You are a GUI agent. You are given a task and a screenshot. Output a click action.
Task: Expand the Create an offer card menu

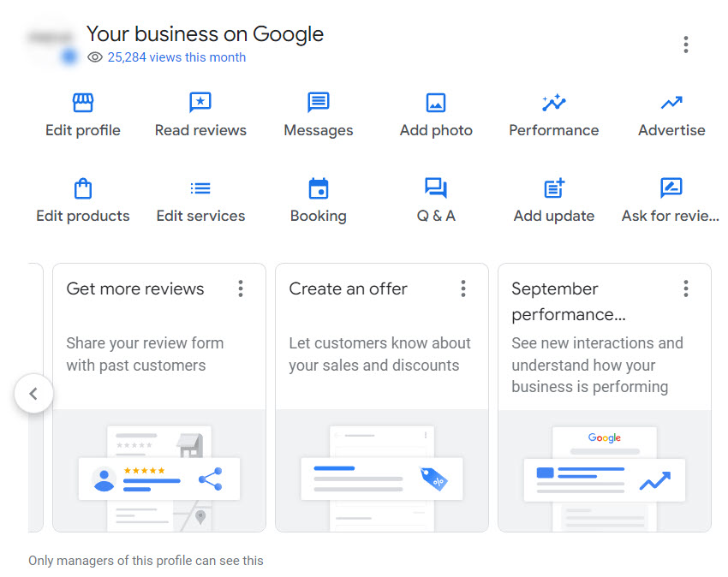point(463,288)
